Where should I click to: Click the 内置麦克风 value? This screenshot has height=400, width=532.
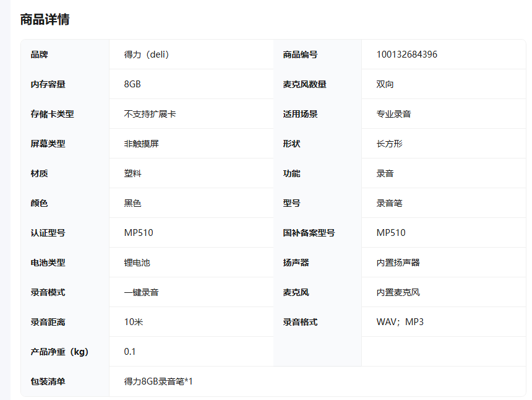398,292
